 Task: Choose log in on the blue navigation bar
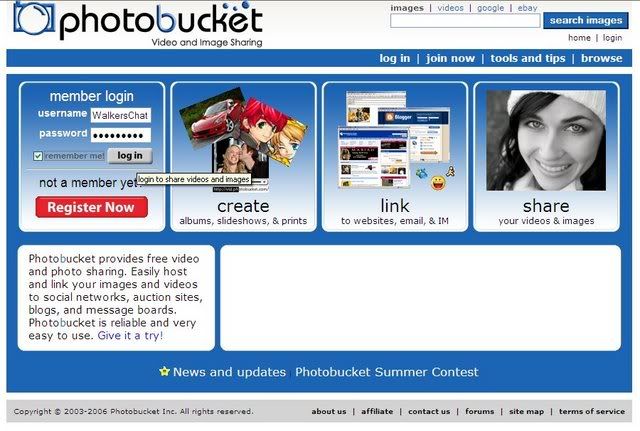[x=395, y=58]
